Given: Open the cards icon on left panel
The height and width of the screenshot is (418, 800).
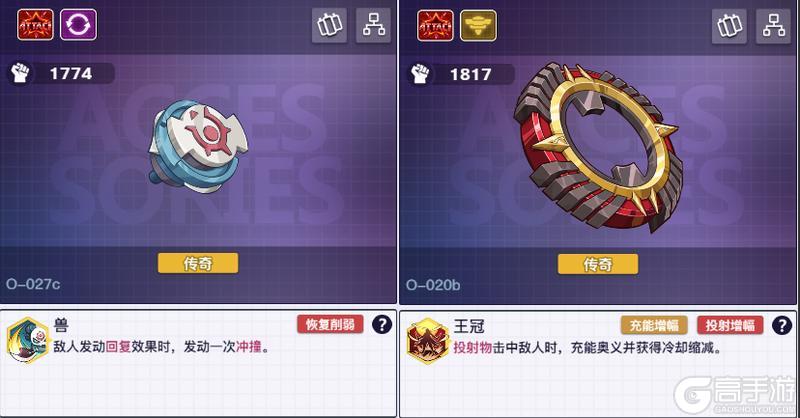Looking at the screenshot, I should (x=329, y=25).
